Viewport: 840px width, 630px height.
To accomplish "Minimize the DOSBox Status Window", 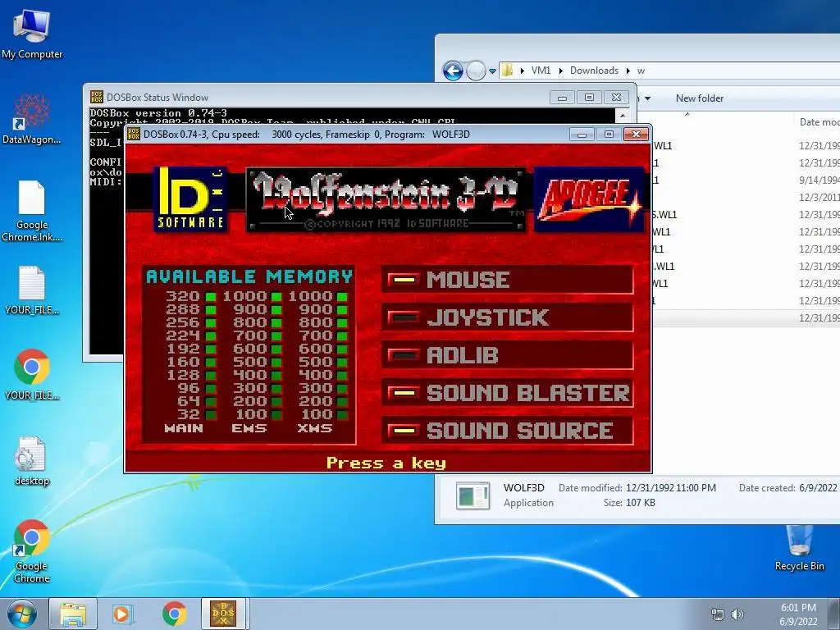I will tap(562, 98).
